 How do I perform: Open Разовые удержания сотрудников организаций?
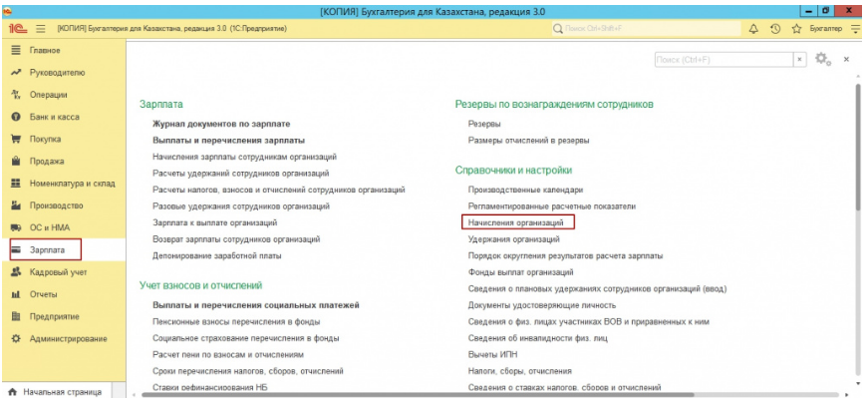(241, 206)
